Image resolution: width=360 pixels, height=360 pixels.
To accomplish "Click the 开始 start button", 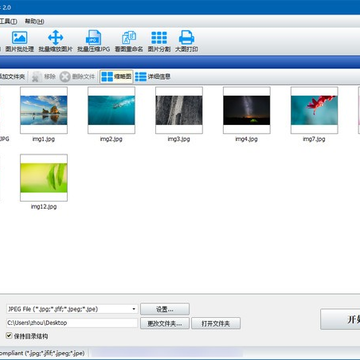I will pos(340,319).
